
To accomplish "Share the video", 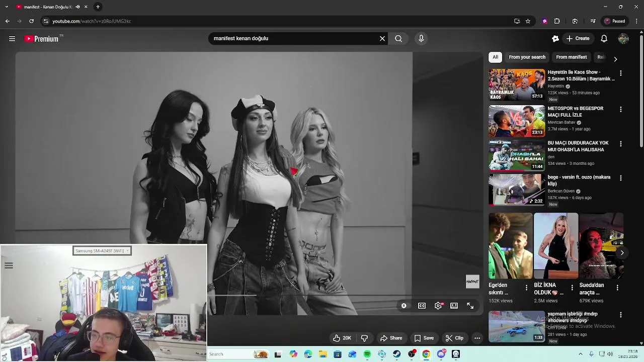I will coord(391,338).
